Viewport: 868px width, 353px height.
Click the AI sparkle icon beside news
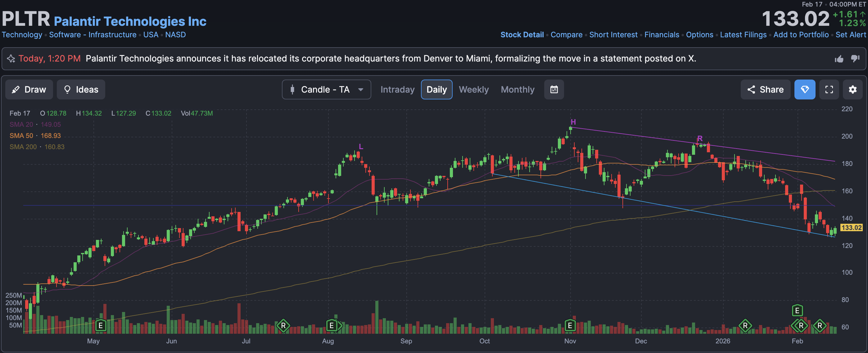point(11,59)
